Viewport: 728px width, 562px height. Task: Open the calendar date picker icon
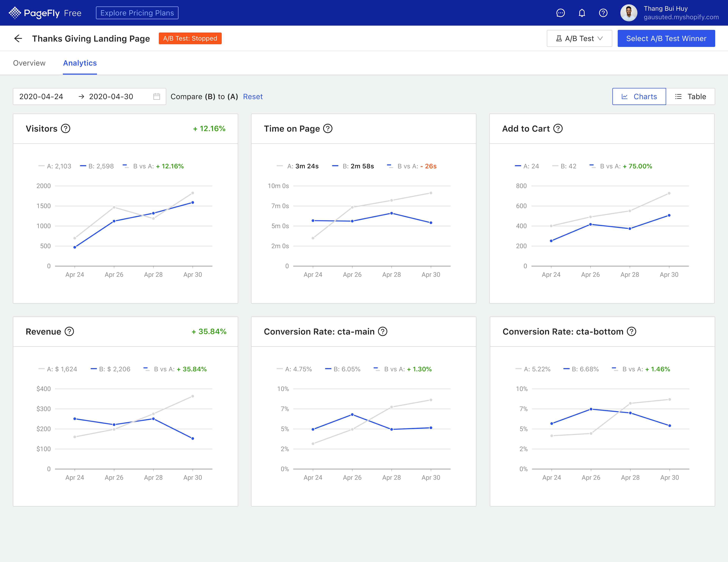[157, 97]
